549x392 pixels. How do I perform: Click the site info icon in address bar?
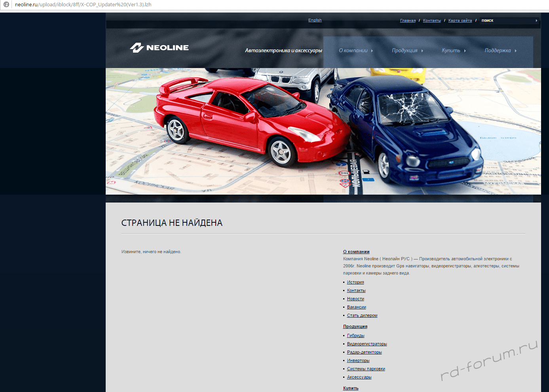tap(6, 5)
